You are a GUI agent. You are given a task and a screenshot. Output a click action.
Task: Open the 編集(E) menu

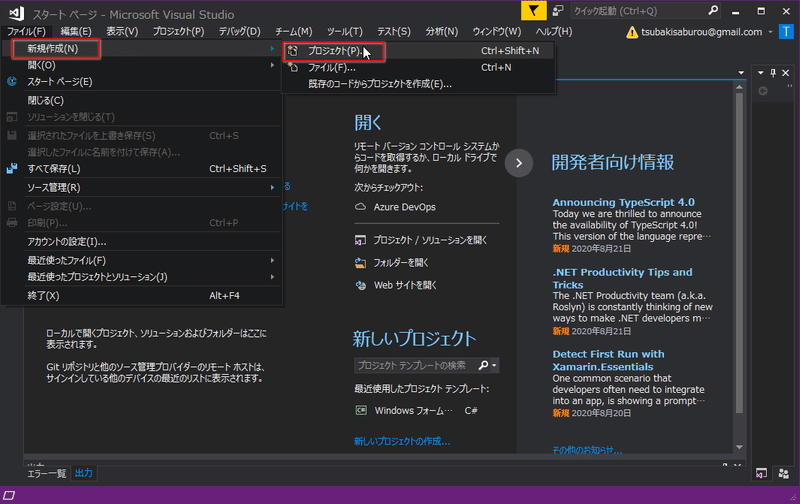click(76, 32)
